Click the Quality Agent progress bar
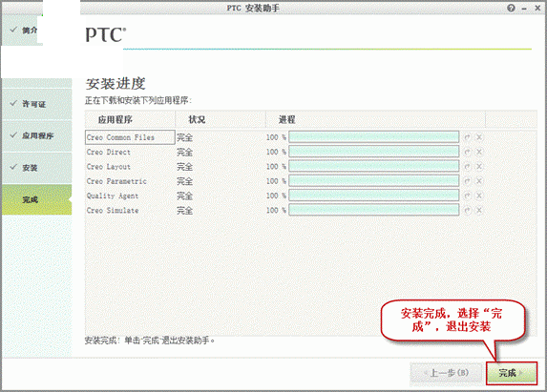The height and width of the screenshot is (392, 547). 373,196
